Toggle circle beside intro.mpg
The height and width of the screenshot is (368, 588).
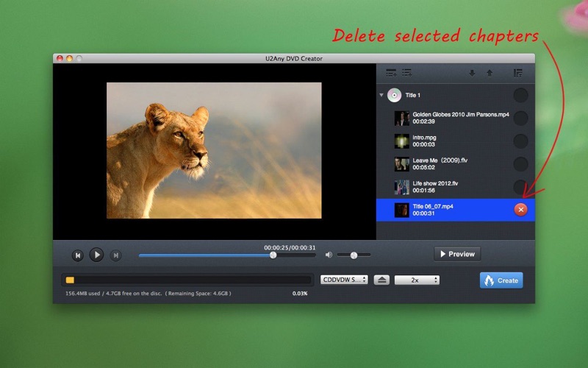pos(520,141)
